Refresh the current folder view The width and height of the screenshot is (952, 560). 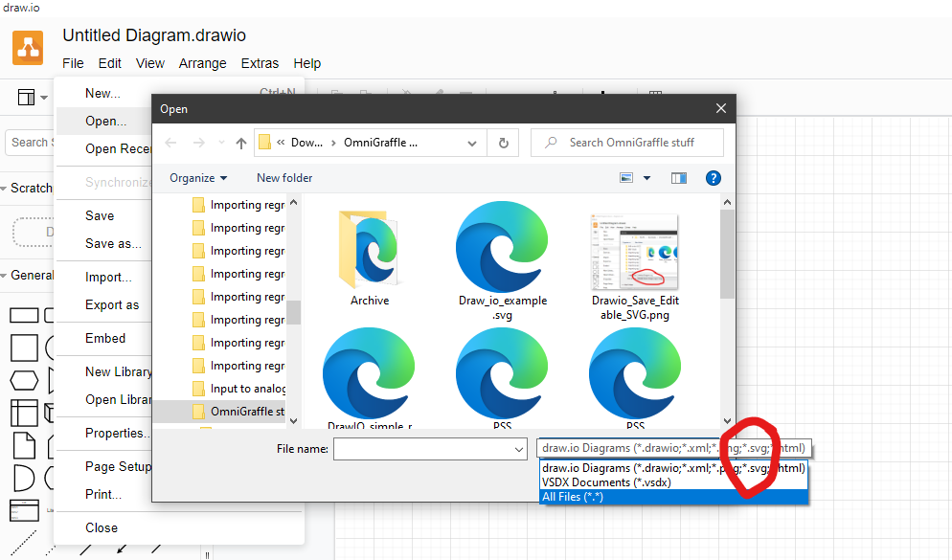click(x=504, y=142)
